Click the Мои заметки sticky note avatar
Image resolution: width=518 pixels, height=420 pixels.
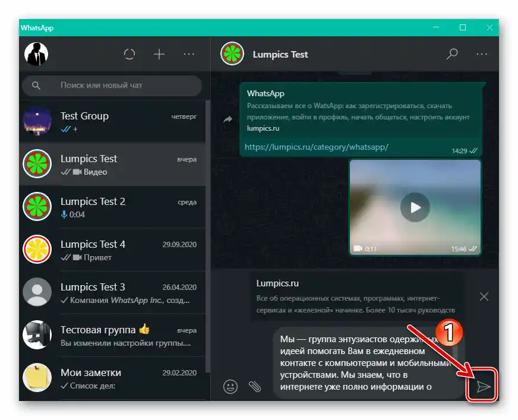37,378
